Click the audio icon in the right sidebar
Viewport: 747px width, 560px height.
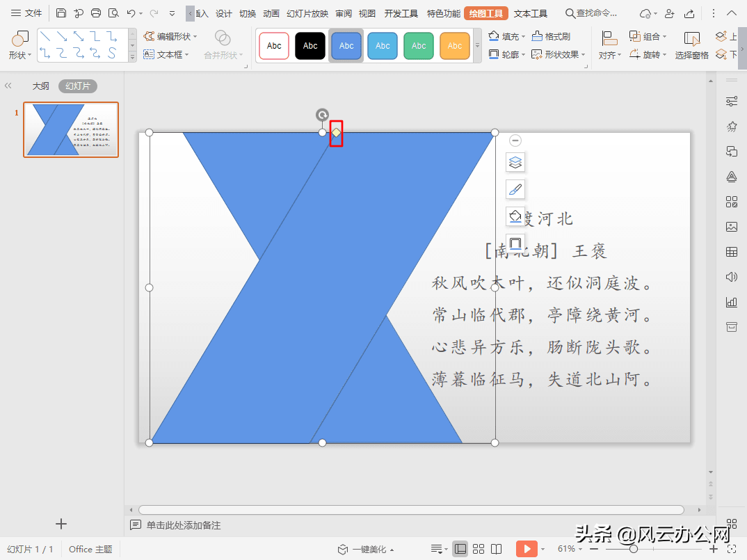click(x=732, y=277)
